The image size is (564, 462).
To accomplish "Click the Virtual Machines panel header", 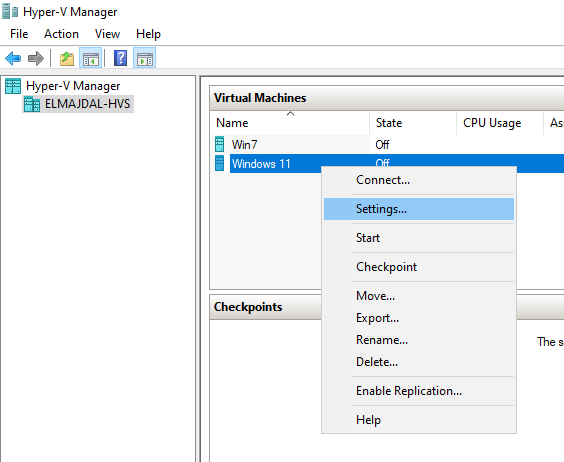I will tap(387, 98).
